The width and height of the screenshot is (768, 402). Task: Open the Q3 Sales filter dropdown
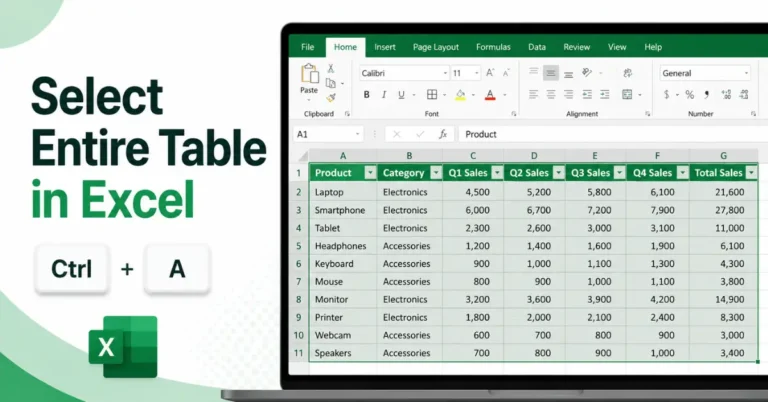click(x=620, y=173)
